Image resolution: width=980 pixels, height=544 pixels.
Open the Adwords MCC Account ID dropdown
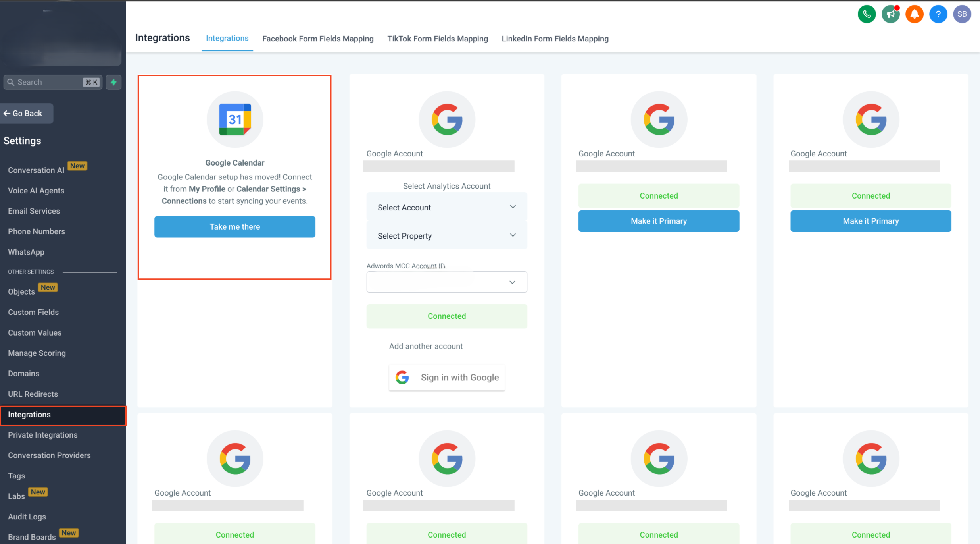(447, 282)
